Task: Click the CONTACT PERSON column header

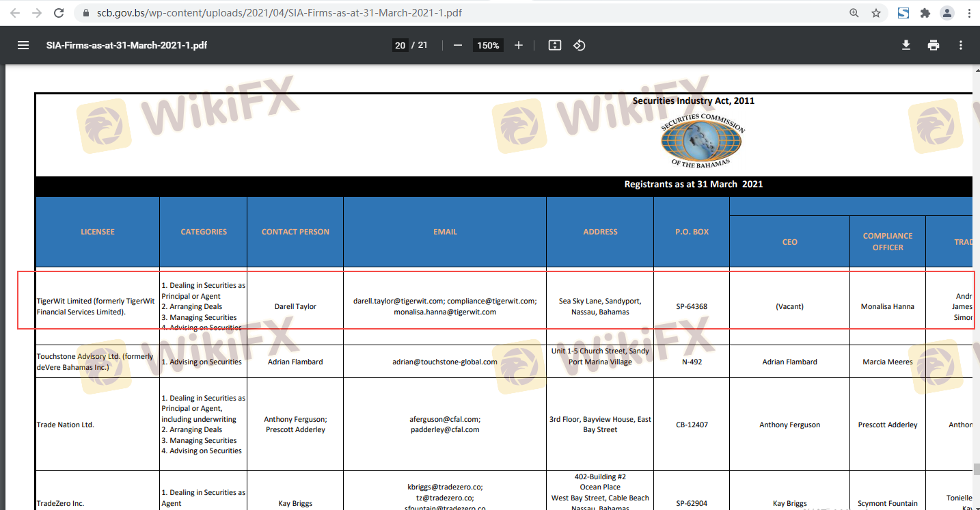Action: point(295,232)
